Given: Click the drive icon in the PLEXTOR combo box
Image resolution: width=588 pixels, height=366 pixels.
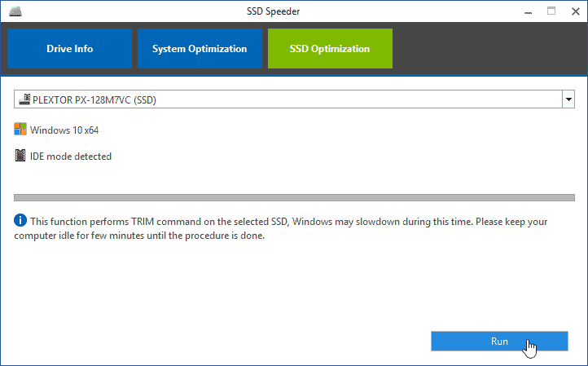Looking at the screenshot, I should 24,99.
